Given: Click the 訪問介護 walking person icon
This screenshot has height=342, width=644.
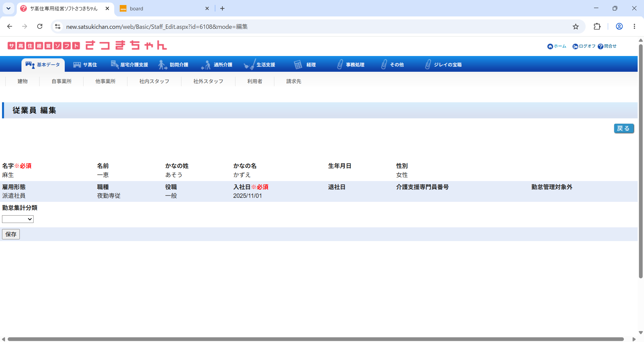Looking at the screenshot, I should coord(163,65).
